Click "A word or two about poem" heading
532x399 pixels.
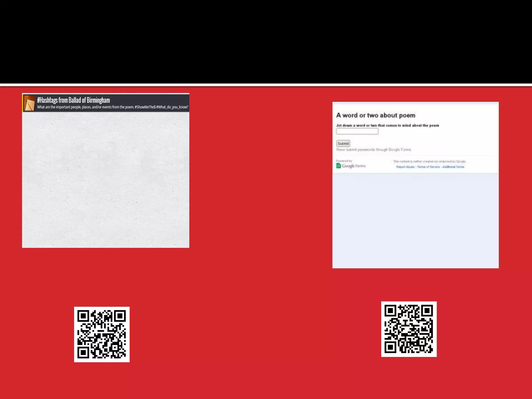point(376,115)
